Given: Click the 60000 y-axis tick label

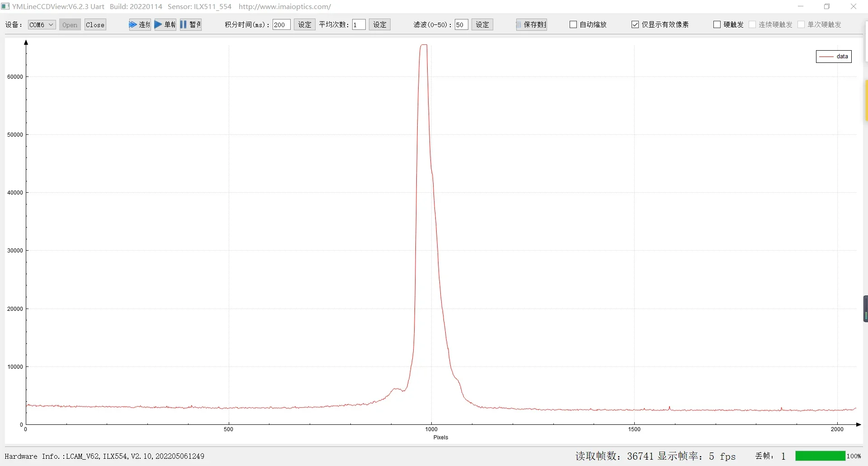Looking at the screenshot, I should pyautogui.click(x=15, y=77).
